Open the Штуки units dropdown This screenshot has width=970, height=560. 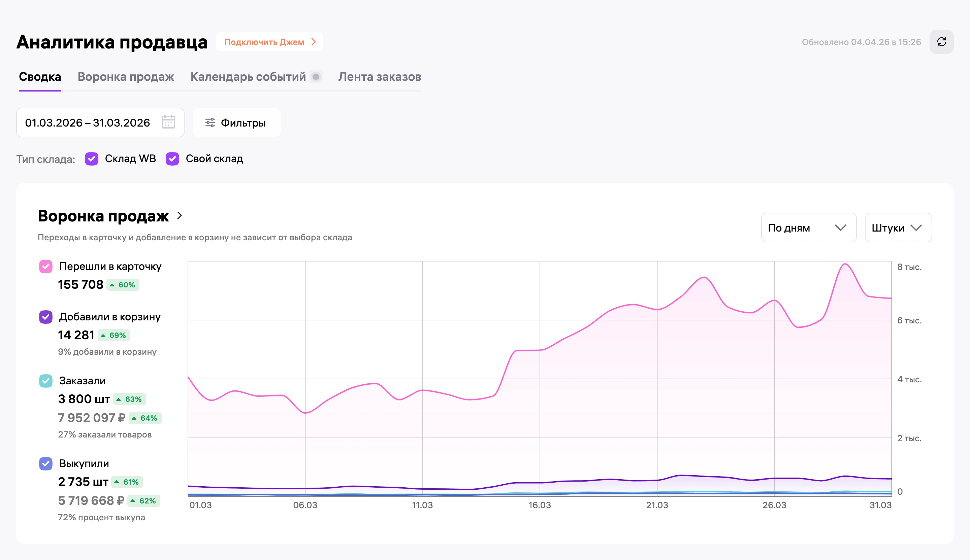coord(898,228)
